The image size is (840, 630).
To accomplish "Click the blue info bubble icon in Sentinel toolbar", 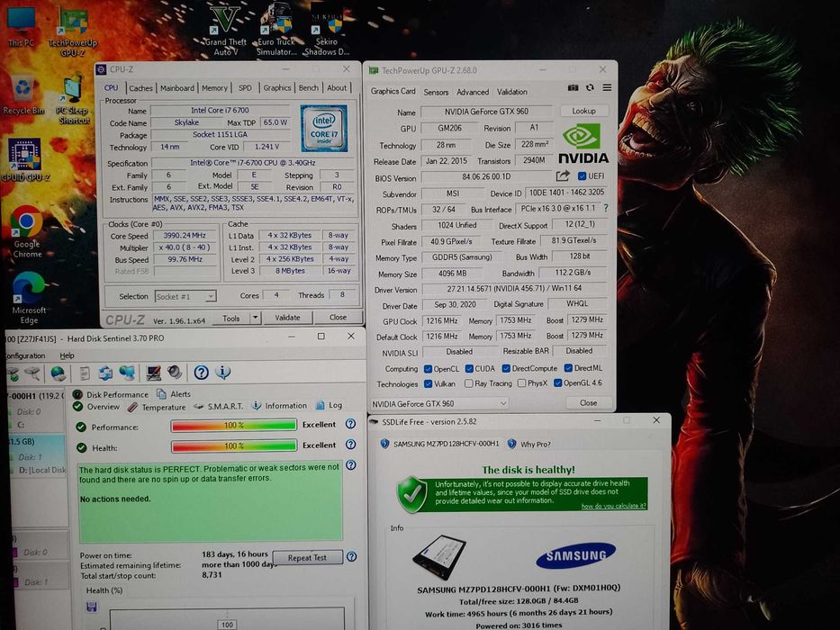I will (x=223, y=373).
